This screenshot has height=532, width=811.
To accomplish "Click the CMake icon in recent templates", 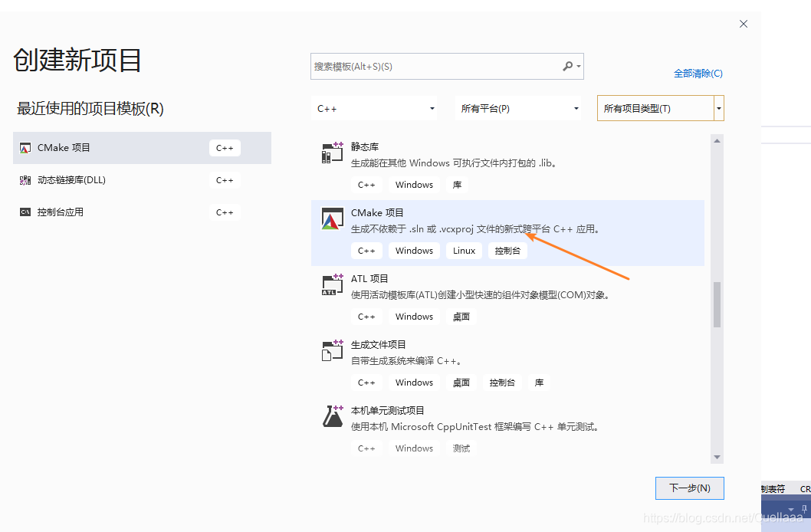I will (25, 148).
